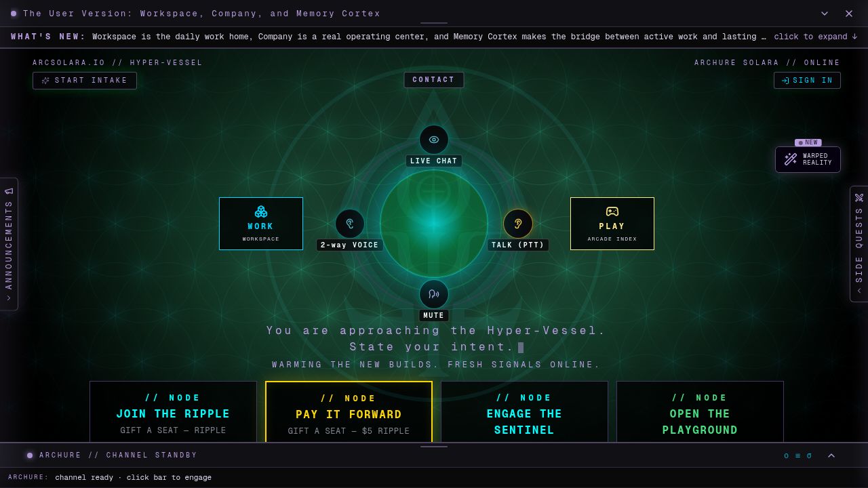Expand the Side Quests side panel
The image size is (868, 488).
(x=859, y=244)
